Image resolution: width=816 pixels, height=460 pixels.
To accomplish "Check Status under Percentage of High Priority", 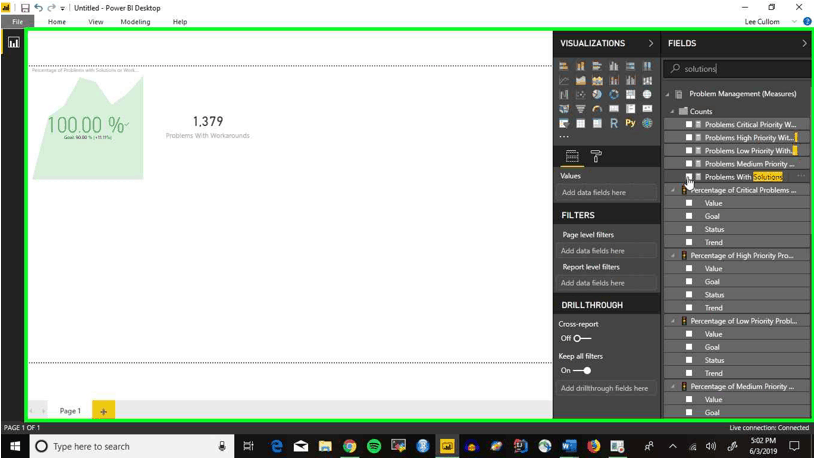I will pos(689,295).
